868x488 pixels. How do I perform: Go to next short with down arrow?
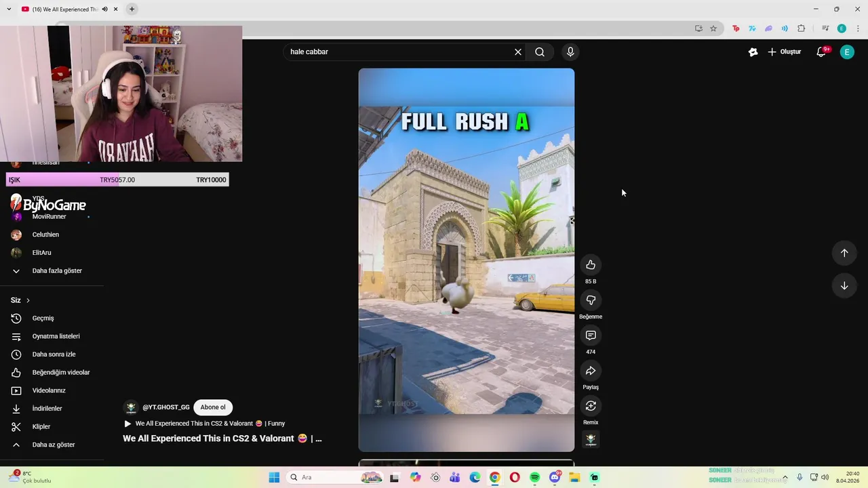click(844, 285)
